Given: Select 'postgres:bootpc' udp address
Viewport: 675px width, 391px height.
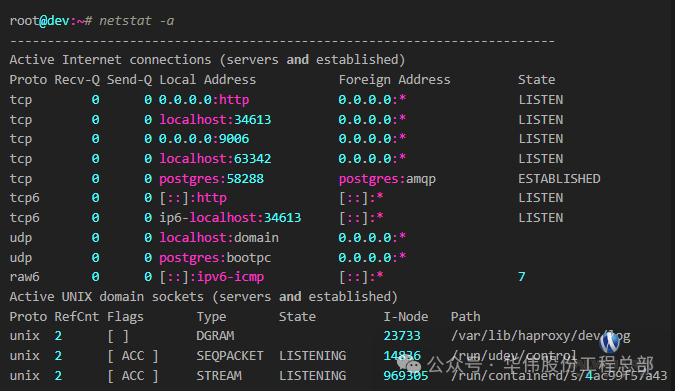Looking at the screenshot, I should pos(215,258).
